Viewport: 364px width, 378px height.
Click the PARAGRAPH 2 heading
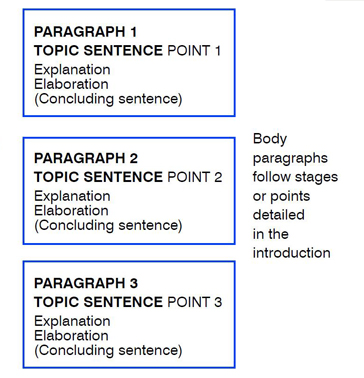86,158
